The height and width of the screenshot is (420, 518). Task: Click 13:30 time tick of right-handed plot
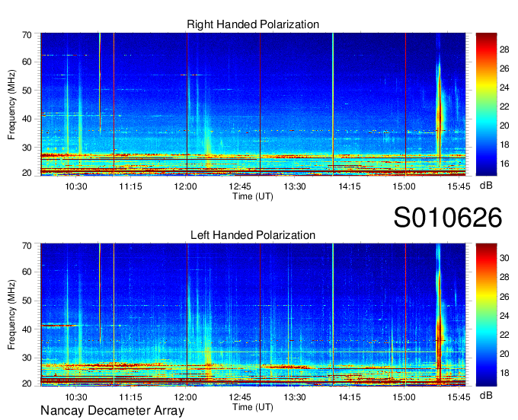pos(295,186)
